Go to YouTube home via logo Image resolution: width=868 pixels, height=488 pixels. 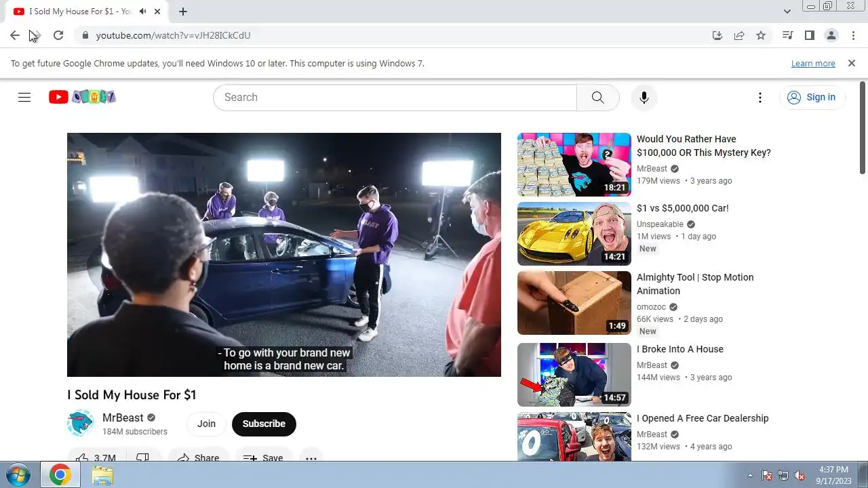point(82,97)
